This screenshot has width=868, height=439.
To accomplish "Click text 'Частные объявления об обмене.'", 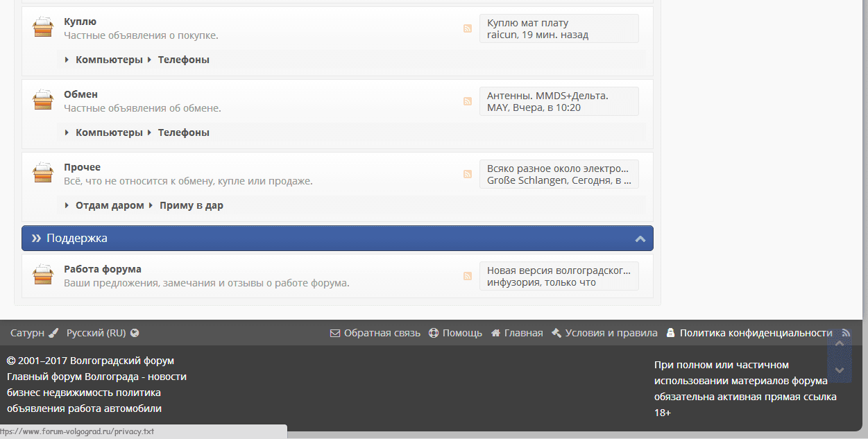I will [x=142, y=108].
